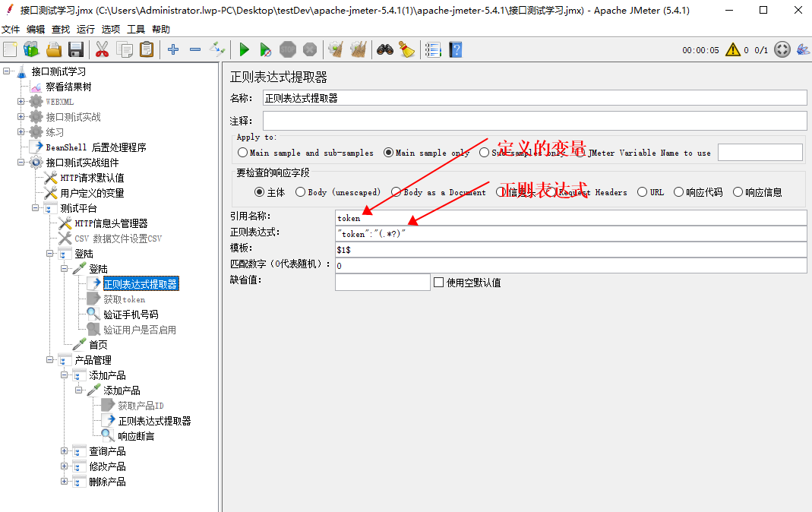The width and height of the screenshot is (812, 512).
Task: Collapse the 产品管理 tree node
Action: point(49,359)
